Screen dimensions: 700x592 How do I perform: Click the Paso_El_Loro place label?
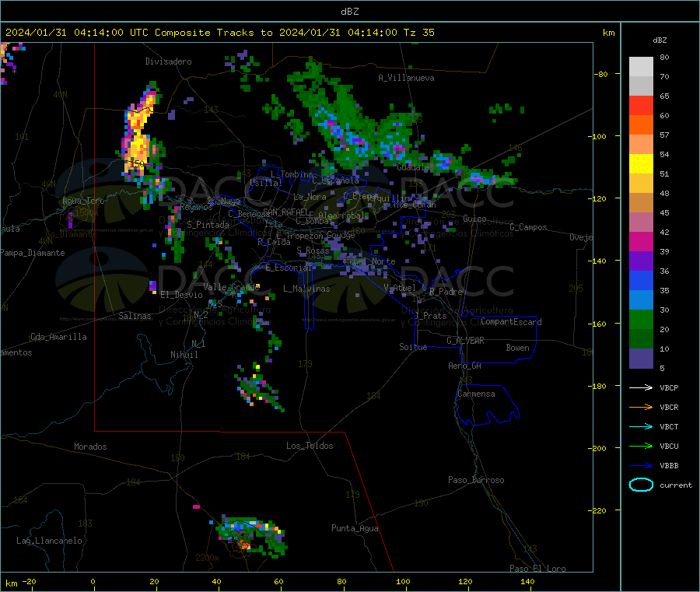pyautogui.click(x=537, y=569)
